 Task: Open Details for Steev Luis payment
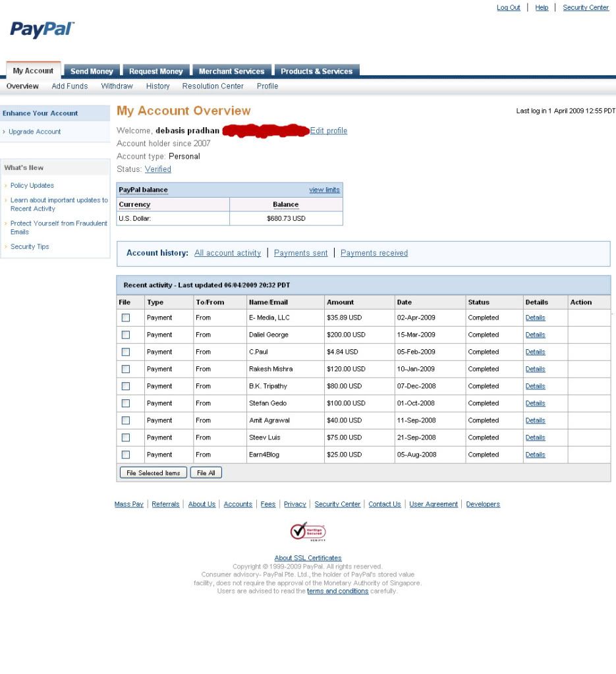[535, 437]
